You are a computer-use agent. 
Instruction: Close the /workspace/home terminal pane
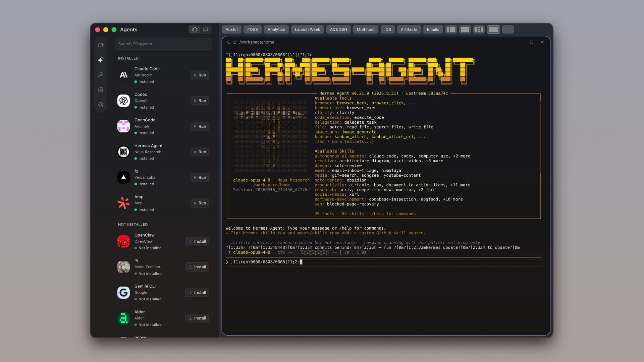pos(542,42)
